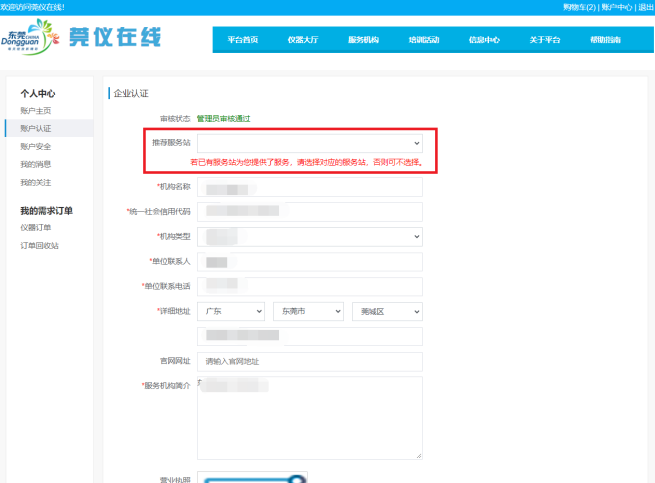The height and width of the screenshot is (483, 655).
Task: Open the 仪器大厅 navigation tab
Action: tap(302, 40)
